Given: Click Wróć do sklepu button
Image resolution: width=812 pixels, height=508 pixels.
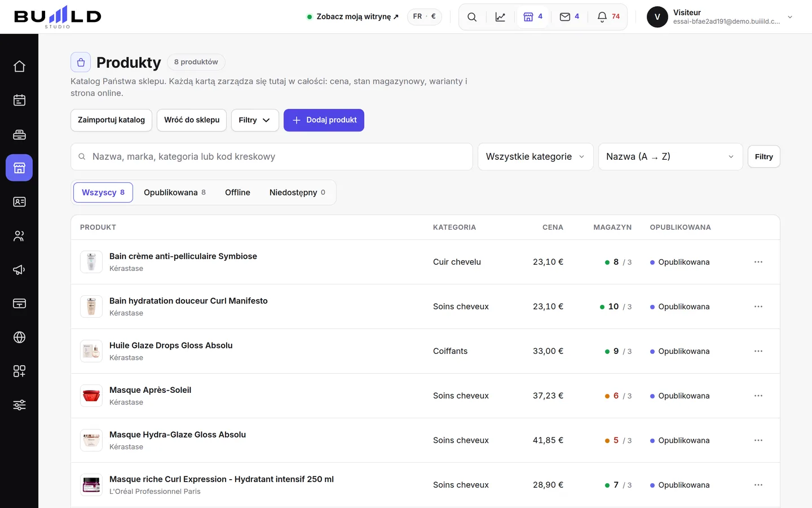Looking at the screenshot, I should [x=192, y=120].
